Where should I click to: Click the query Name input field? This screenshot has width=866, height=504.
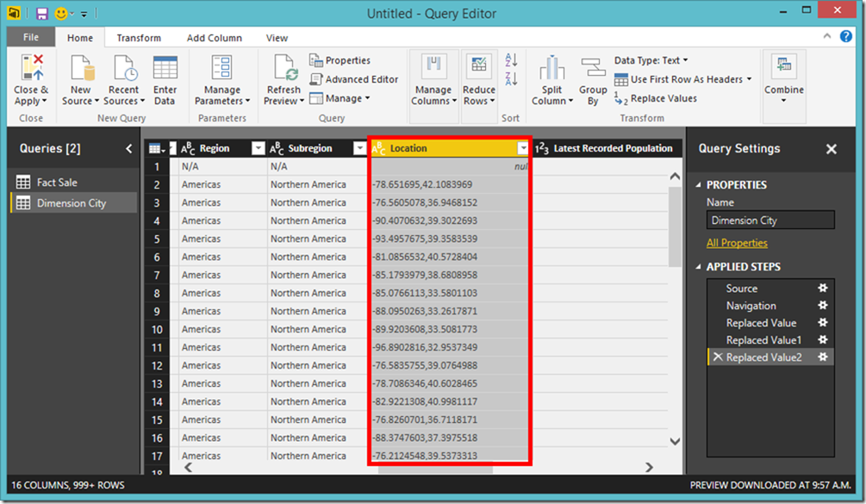[x=770, y=220]
